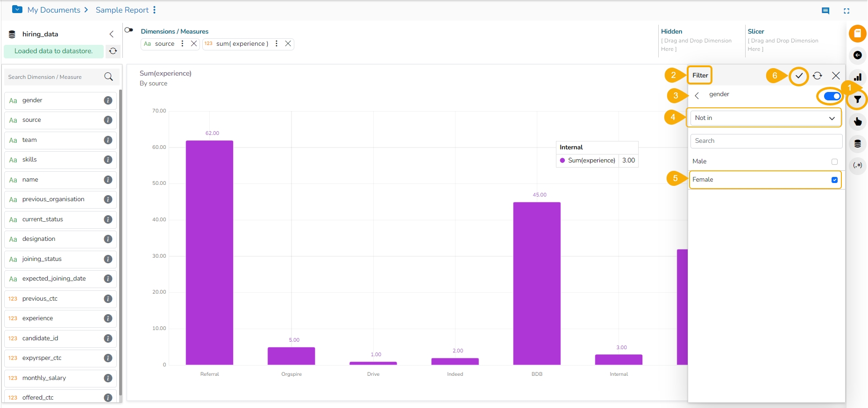Toggle the gender filter switch off
Screen dimensions: 868x408
pyautogui.click(x=832, y=96)
